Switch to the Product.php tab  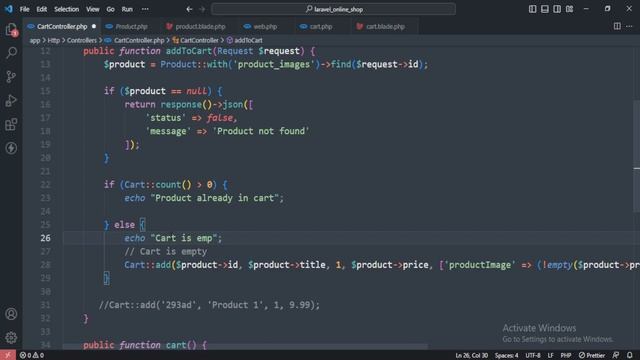tap(131, 27)
